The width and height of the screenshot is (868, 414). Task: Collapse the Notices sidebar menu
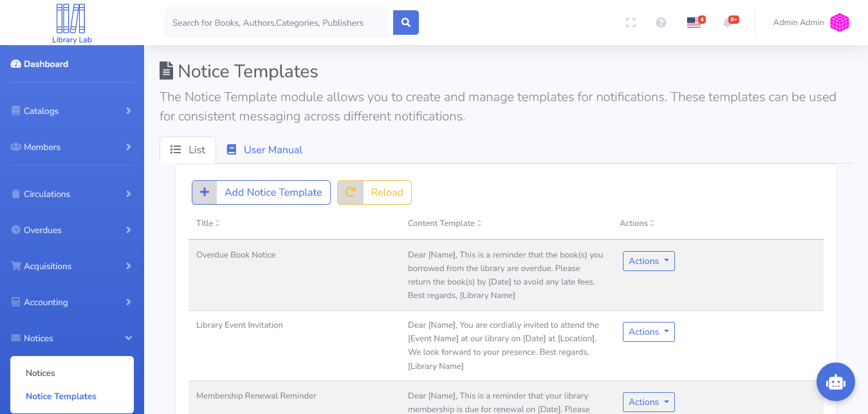[x=72, y=338]
